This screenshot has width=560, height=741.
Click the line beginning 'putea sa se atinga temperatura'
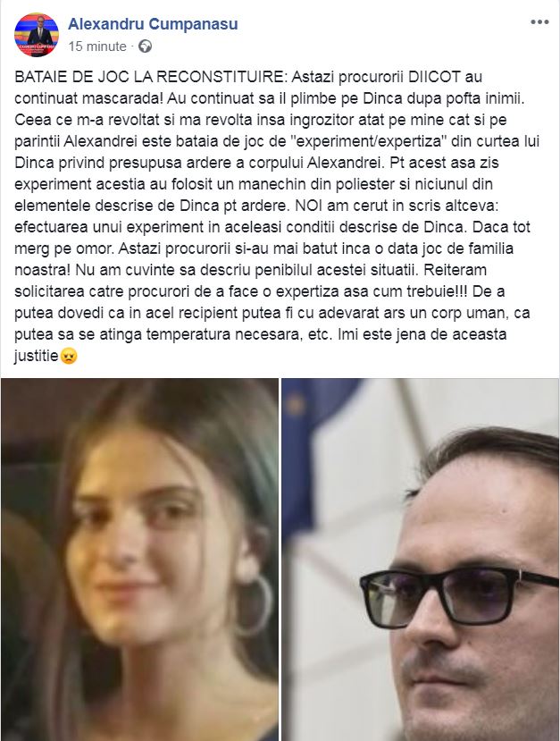261,334
